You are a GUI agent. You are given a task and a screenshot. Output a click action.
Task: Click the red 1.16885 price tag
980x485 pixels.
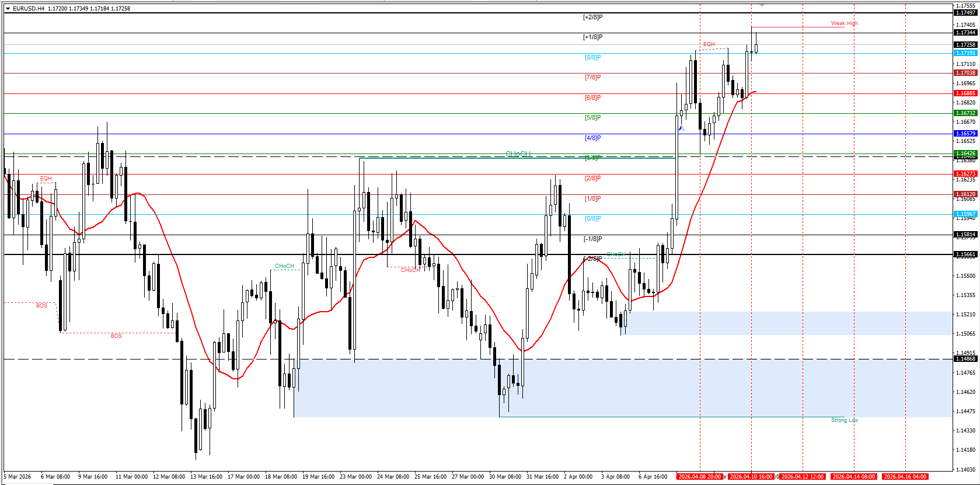pos(965,93)
